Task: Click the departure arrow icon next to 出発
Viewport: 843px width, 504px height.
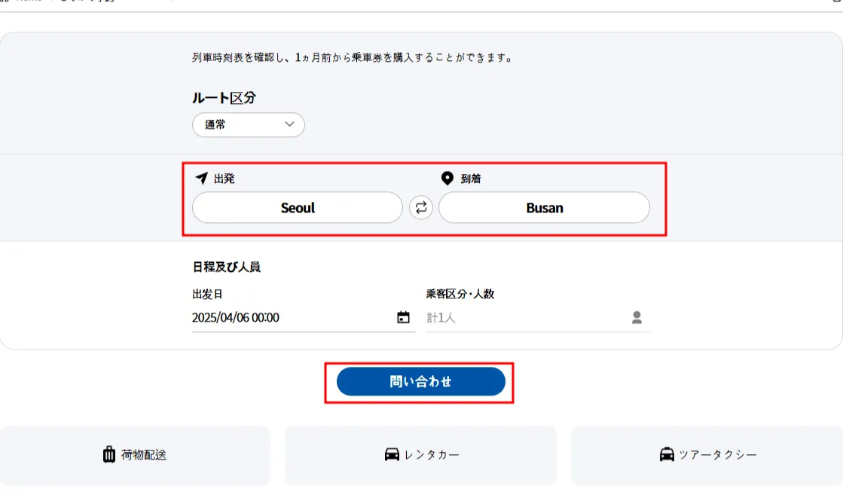Action: pos(201,179)
